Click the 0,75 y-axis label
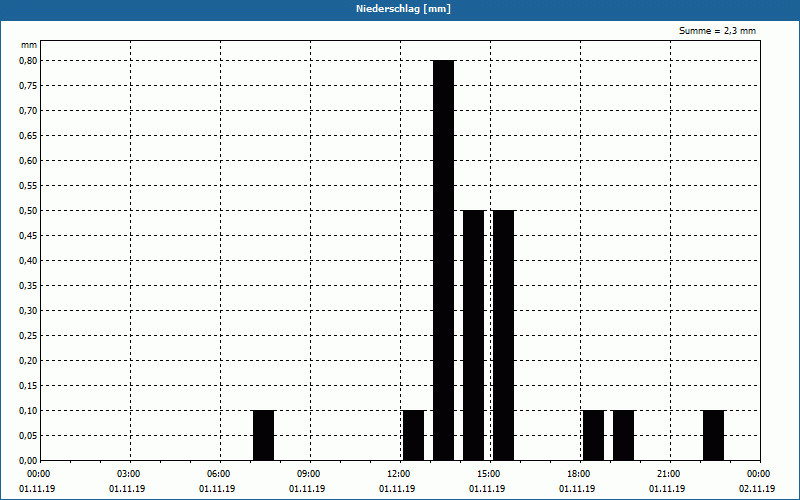 pos(28,86)
